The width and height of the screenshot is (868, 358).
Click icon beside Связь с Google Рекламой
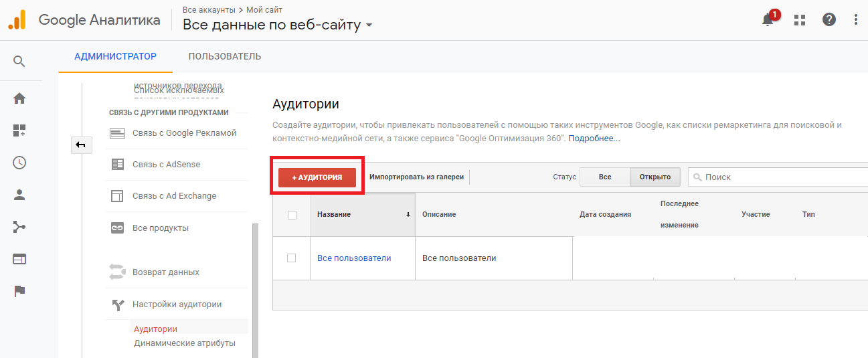(117, 133)
